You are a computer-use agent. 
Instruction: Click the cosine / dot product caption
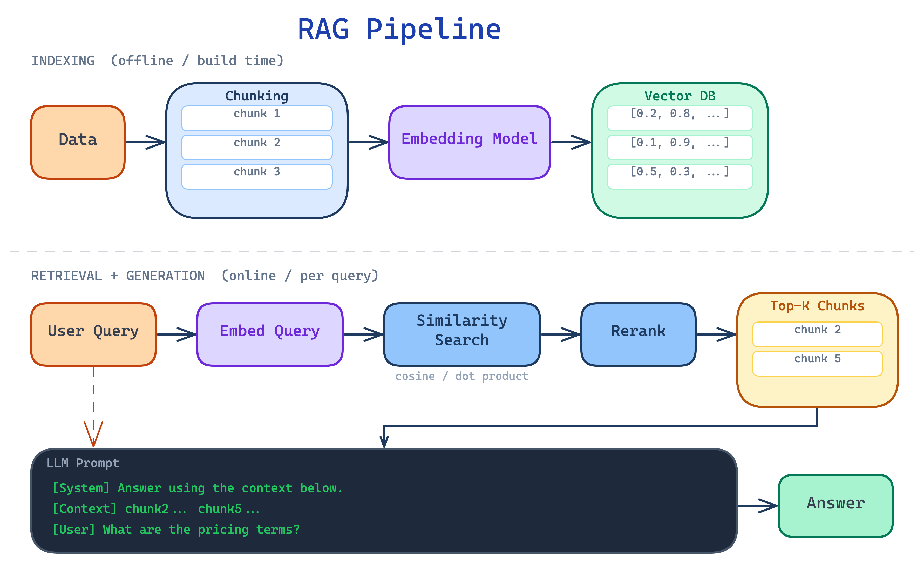click(x=462, y=376)
